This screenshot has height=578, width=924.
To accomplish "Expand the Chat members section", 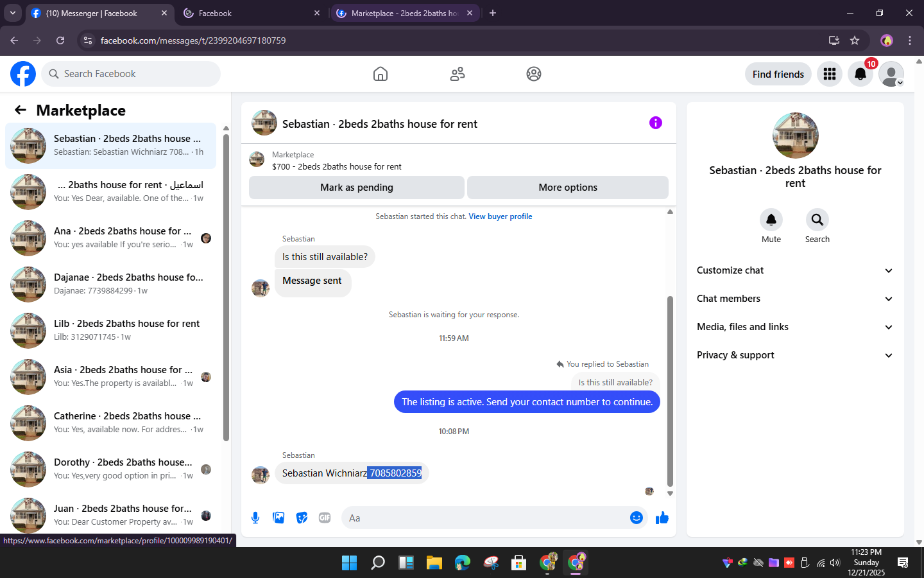I will [795, 299].
